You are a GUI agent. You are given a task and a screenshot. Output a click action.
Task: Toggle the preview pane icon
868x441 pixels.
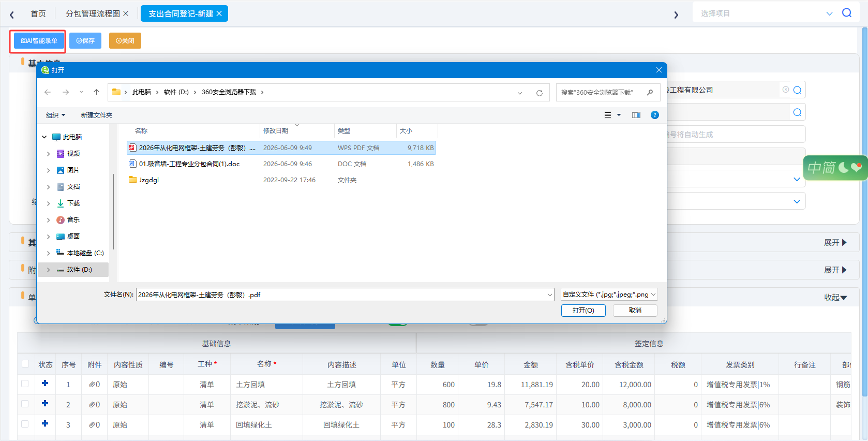click(x=636, y=115)
